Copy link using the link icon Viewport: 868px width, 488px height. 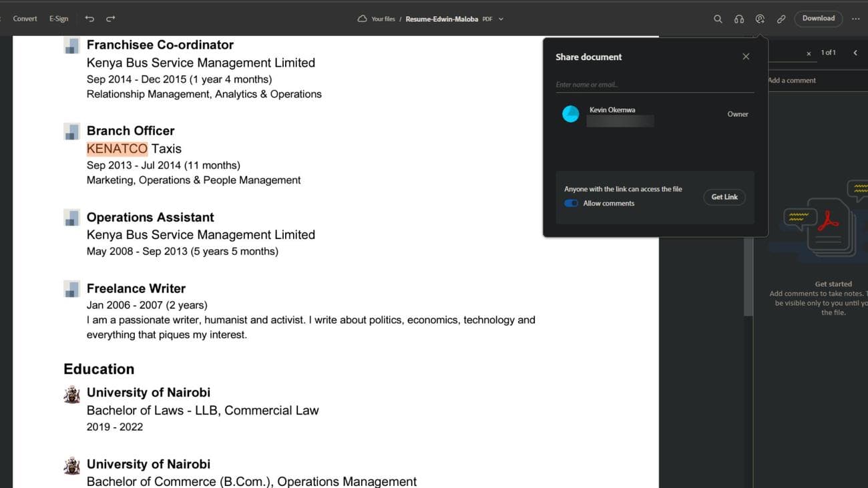tap(781, 18)
